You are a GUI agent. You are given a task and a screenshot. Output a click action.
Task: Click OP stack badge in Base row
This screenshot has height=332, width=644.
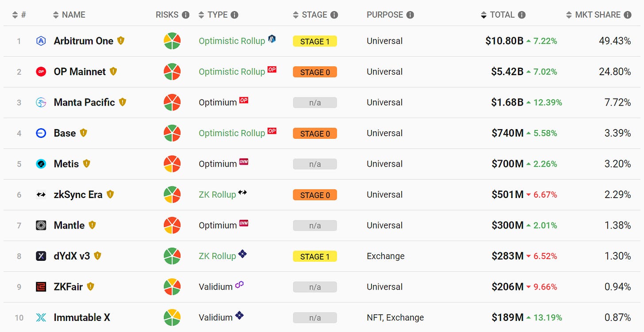(x=272, y=131)
